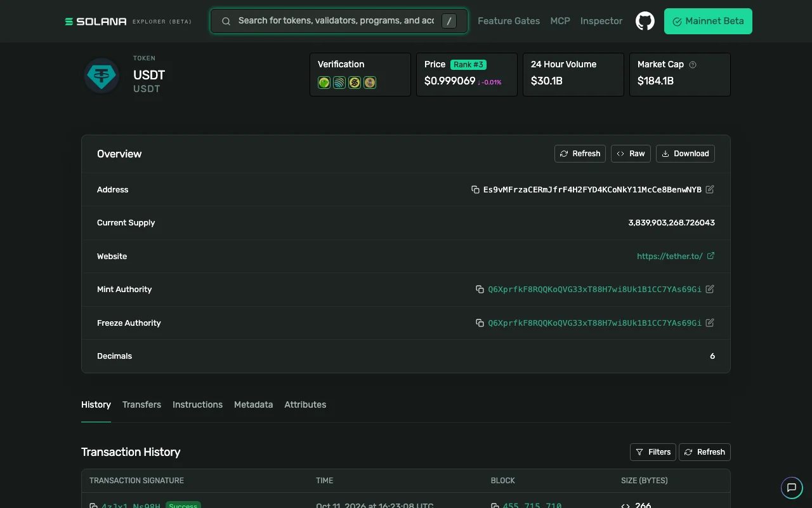Click the Market Cap $184.1B value
Viewport: 812px width, 508px height.
pos(656,81)
